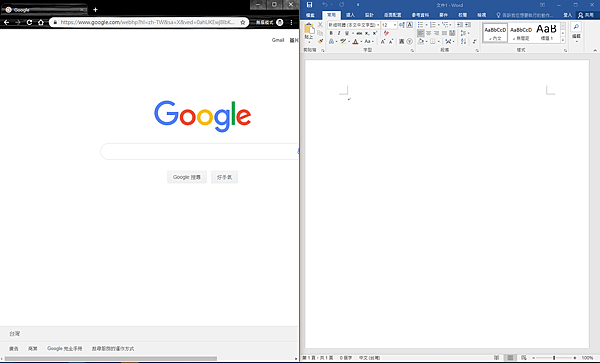Open the highlight color dropdown arrow
600x363 pixels.
coord(349,41)
